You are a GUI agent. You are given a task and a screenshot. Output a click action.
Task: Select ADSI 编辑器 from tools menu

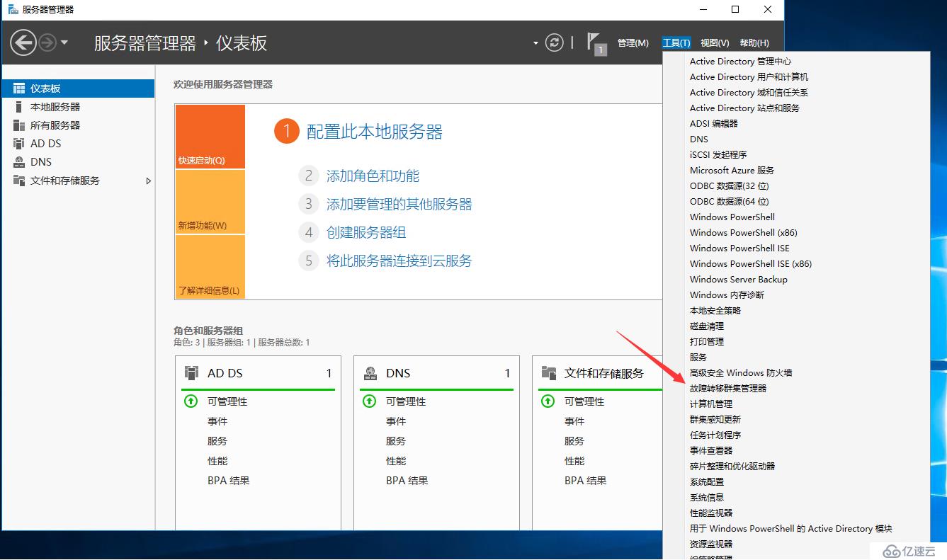(714, 124)
